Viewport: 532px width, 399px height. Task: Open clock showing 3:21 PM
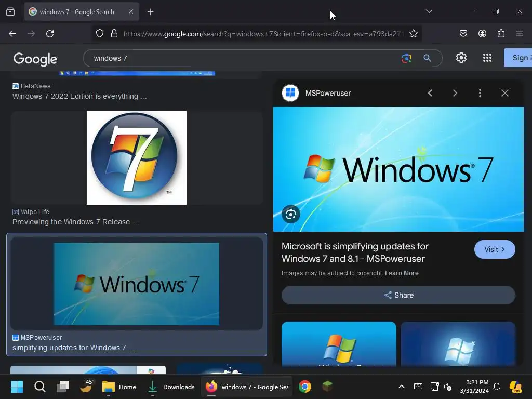[x=474, y=387]
